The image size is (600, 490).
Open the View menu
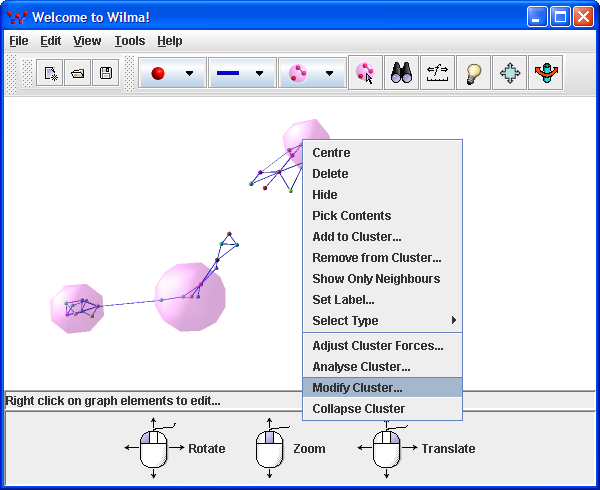click(x=87, y=41)
